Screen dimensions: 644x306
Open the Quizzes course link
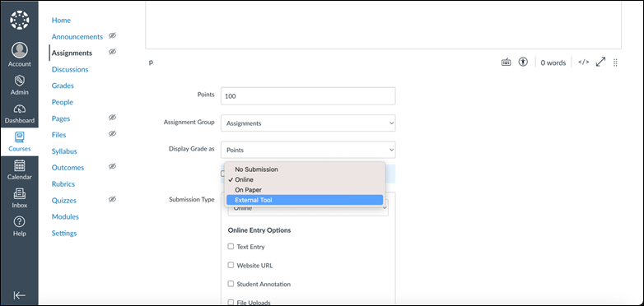click(64, 200)
